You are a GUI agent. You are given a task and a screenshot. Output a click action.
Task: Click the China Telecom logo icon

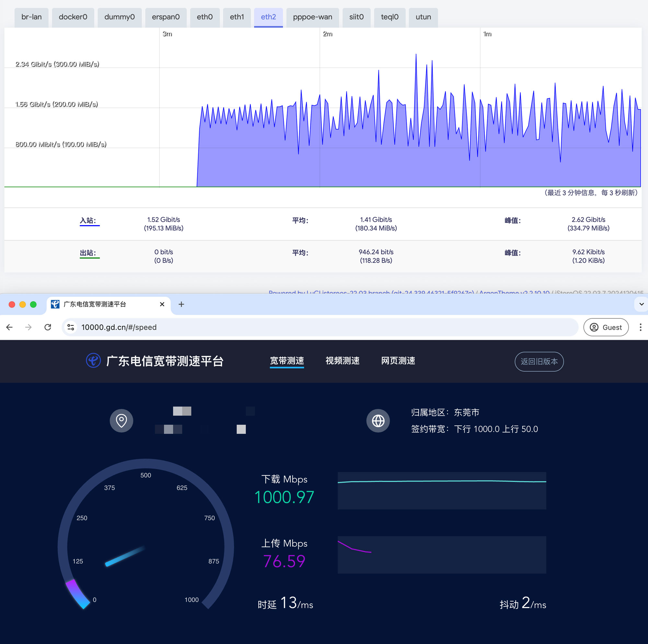pos(93,361)
